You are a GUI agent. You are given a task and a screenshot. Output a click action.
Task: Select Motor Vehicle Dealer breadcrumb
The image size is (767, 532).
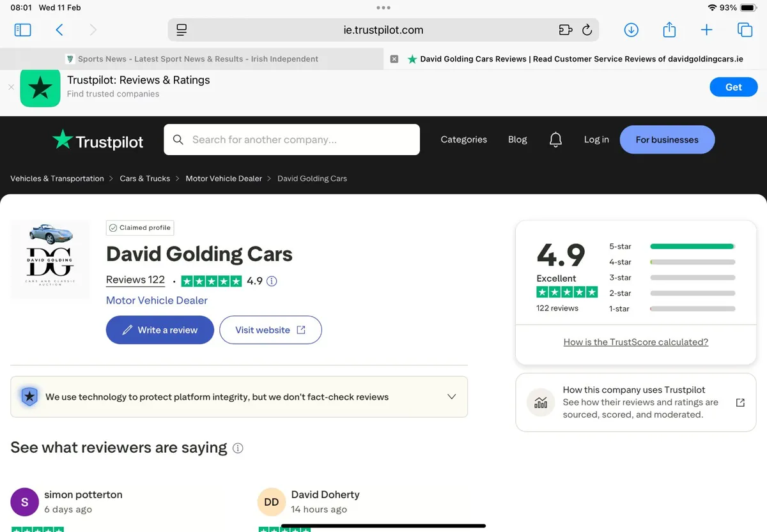(224, 179)
